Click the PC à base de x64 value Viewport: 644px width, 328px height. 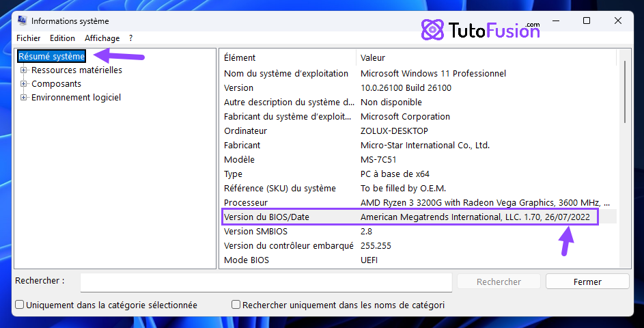pyautogui.click(x=395, y=174)
